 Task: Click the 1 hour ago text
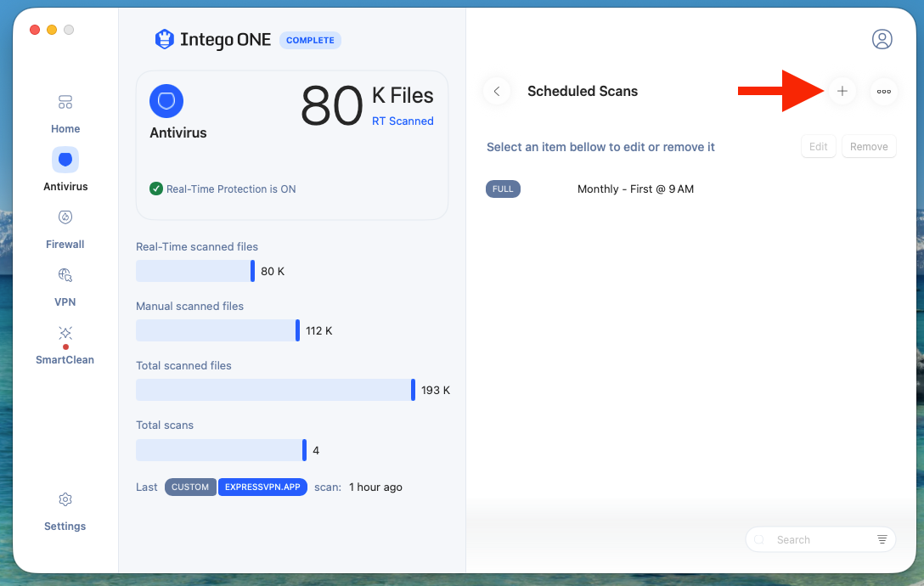(x=375, y=487)
